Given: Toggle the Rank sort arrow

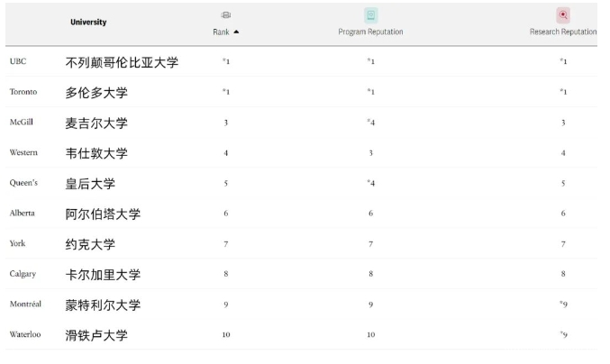Looking at the screenshot, I should 236,32.
